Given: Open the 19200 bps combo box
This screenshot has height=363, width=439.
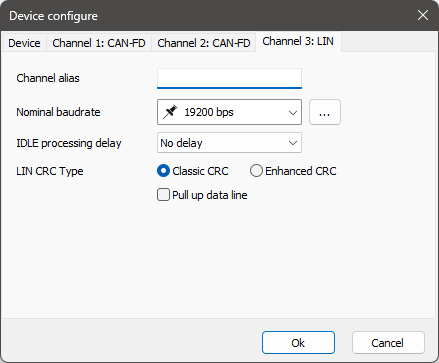Looking at the screenshot, I should click(x=229, y=112).
